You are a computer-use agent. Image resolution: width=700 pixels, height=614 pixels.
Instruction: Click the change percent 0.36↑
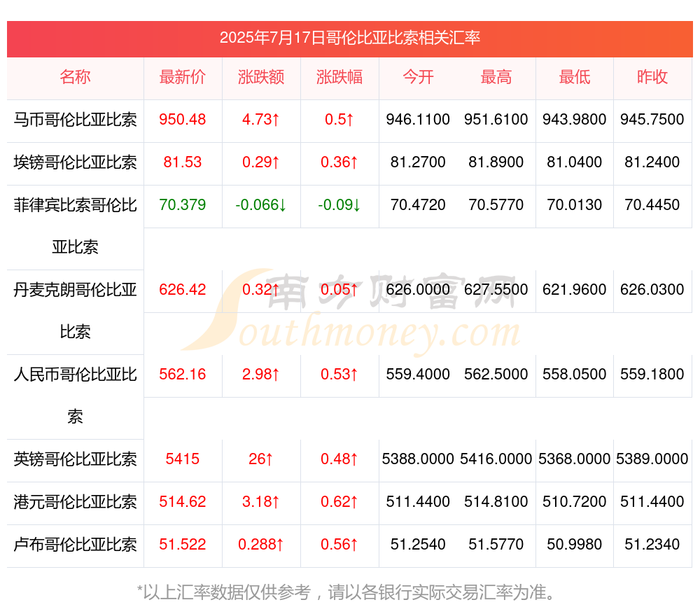click(x=339, y=162)
